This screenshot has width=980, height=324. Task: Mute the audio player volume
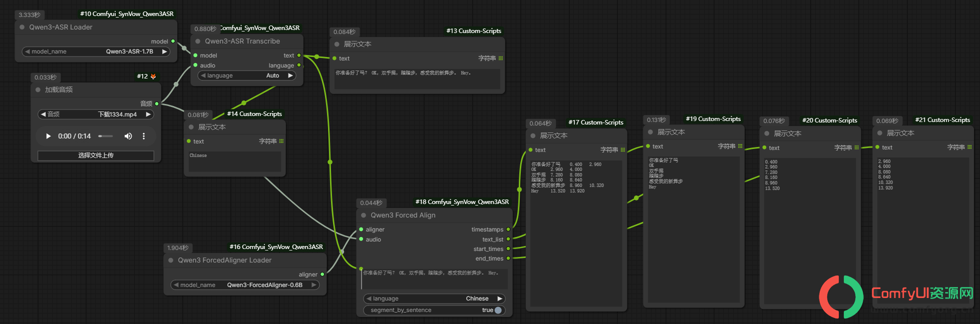pyautogui.click(x=128, y=136)
